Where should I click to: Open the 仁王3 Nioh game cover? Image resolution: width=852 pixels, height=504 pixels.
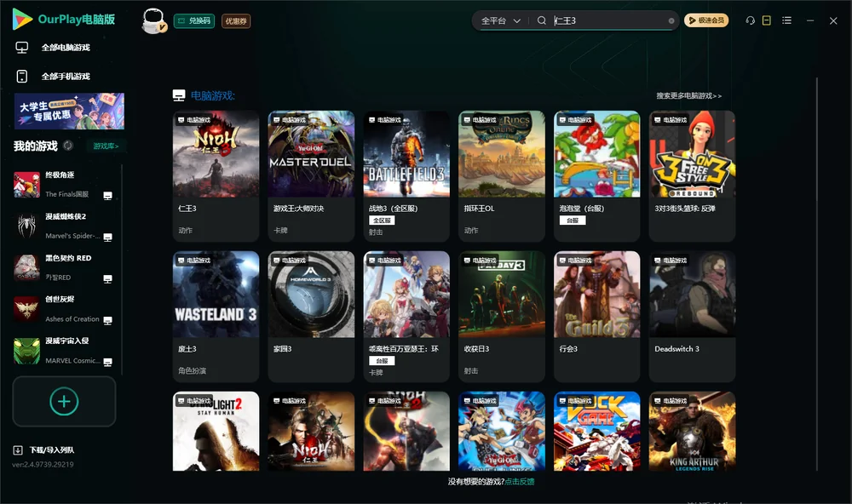pyautogui.click(x=216, y=154)
